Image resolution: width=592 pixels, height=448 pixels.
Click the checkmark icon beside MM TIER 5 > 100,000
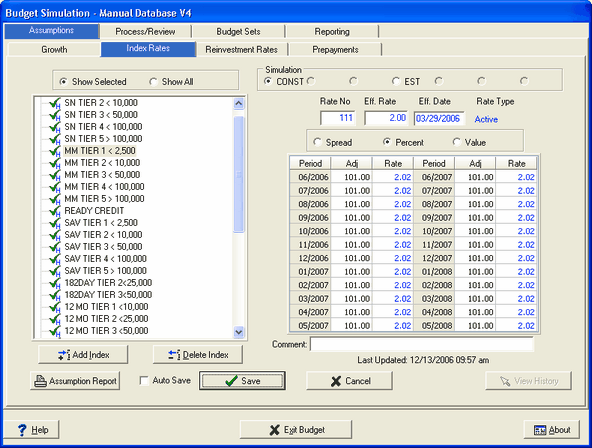tap(55, 200)
